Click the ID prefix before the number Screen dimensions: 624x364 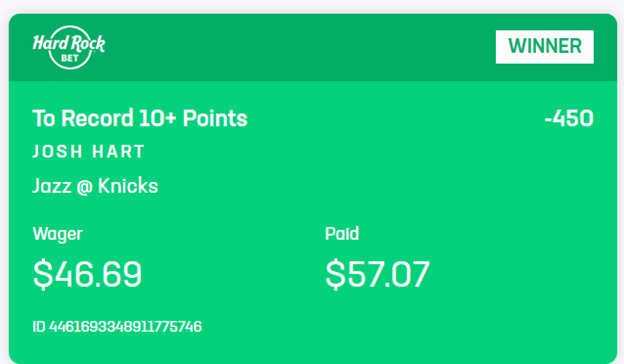[x=39, y=327]
